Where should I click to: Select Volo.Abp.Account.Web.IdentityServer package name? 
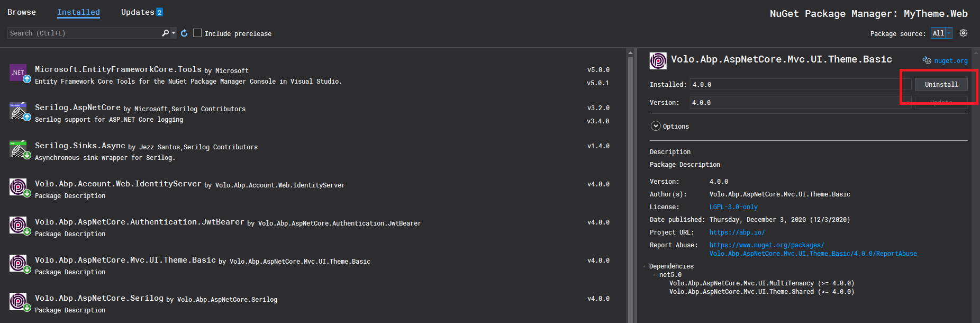(x=118, y=184)
